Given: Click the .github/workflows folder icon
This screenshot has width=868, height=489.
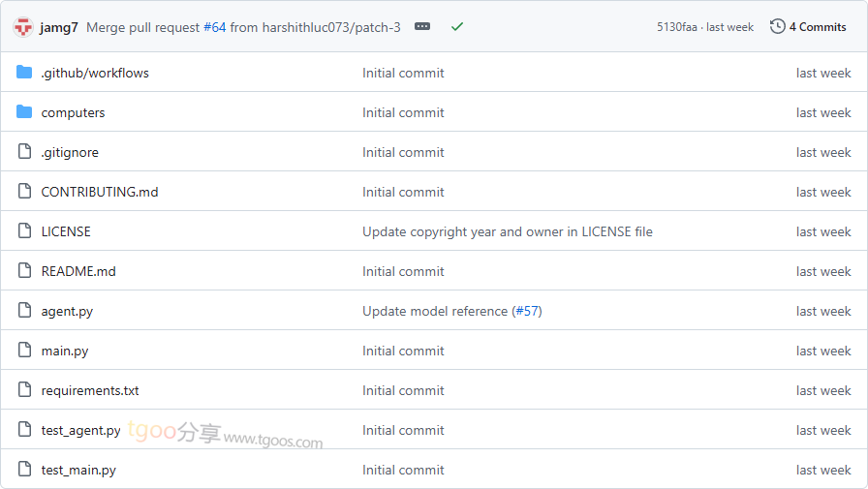Looking at the screenshot, I should coord(24,73).
